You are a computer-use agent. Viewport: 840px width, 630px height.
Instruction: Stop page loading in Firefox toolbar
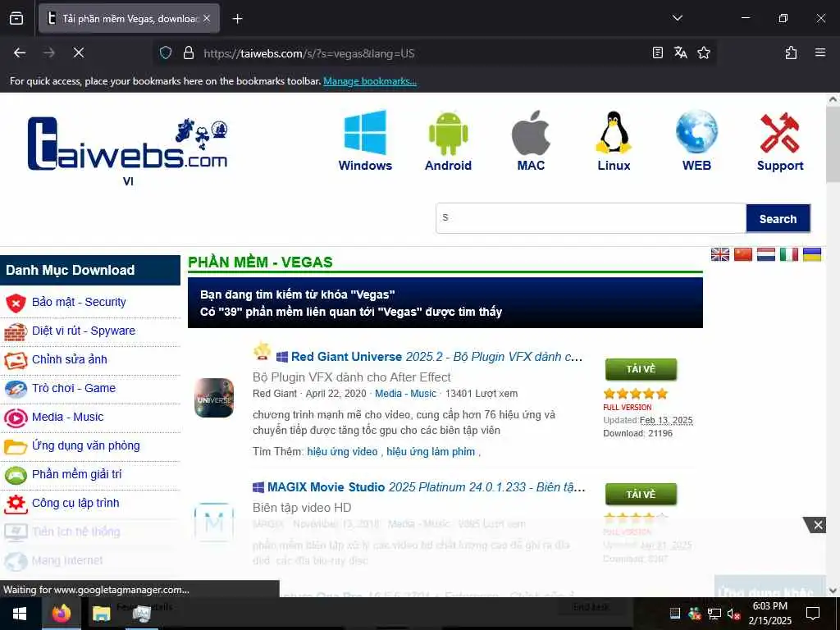(79, 52)
